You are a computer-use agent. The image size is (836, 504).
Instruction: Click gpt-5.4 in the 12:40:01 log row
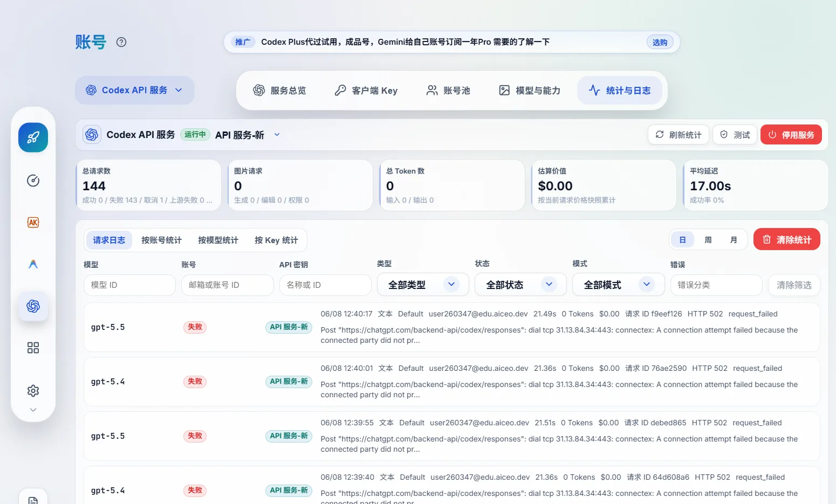coord(108,382)
